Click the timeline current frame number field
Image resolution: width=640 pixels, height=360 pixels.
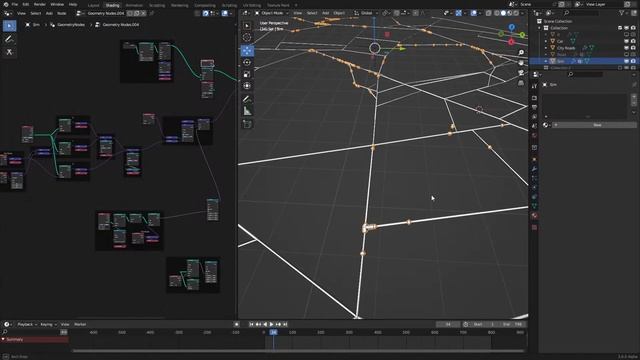point(448,324)
